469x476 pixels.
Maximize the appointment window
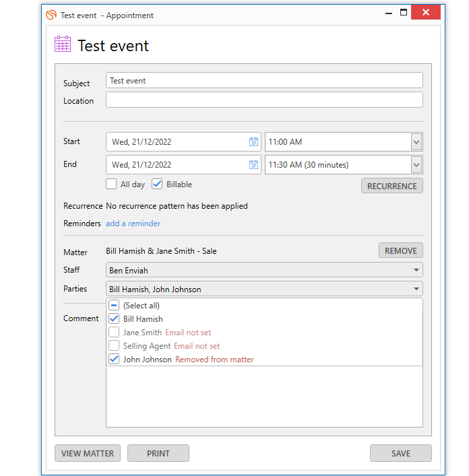(x=404, y=12)
